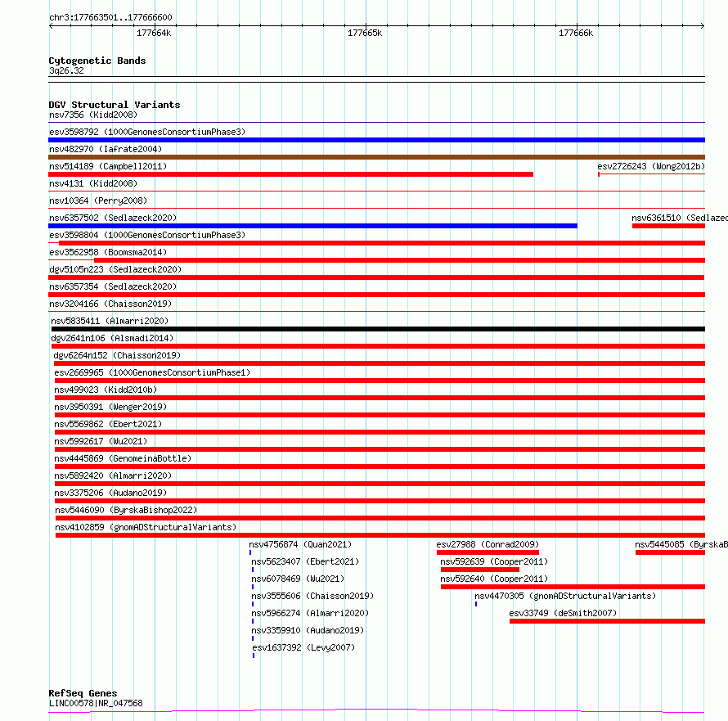Click the 3q26.32 cytogenetic band label
The height and width of the screenshot is (721, 728).
(x=66, y=70)
